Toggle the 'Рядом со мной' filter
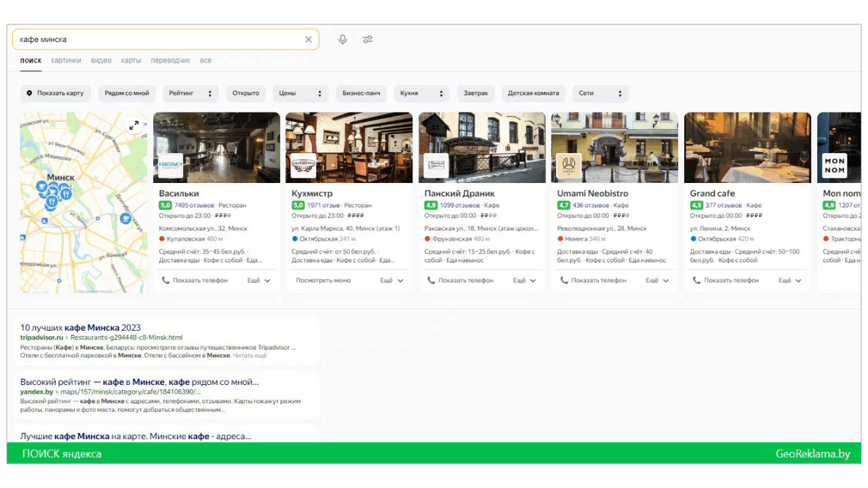868x488 pixels. pos(127,94)
